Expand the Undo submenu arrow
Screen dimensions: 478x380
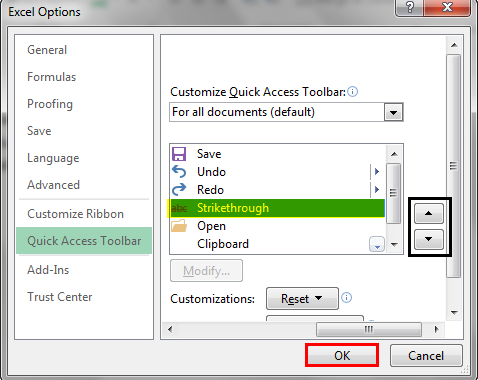[377, 171]
